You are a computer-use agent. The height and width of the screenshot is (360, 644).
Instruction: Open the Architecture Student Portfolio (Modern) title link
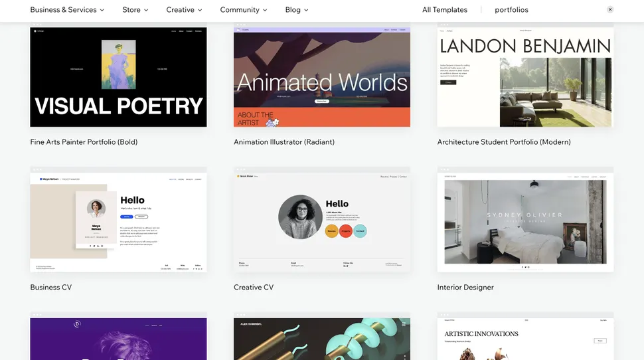[x=503, y=142]
